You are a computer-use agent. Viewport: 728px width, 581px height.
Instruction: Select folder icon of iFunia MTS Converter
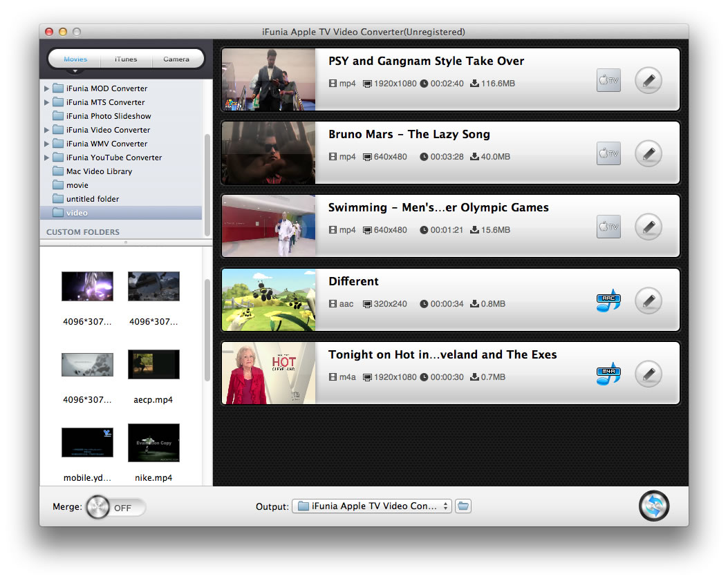click(58, 102)
